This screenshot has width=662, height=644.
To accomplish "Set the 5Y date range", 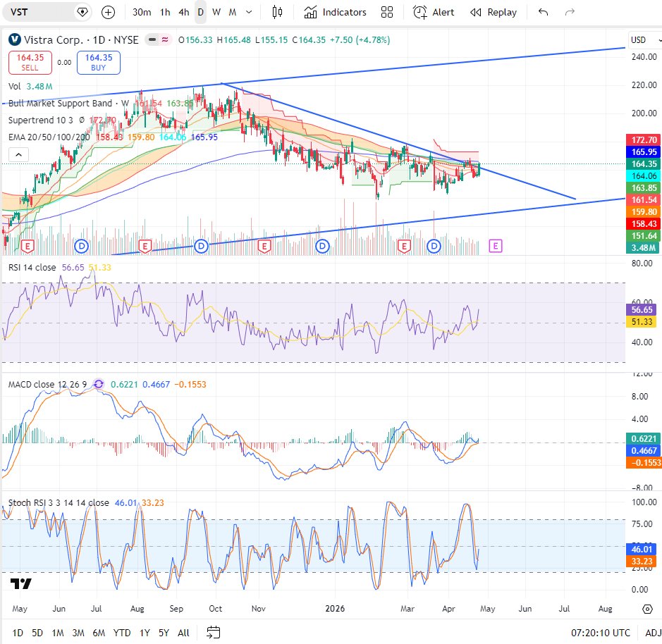I will click(x=164, y=633).
